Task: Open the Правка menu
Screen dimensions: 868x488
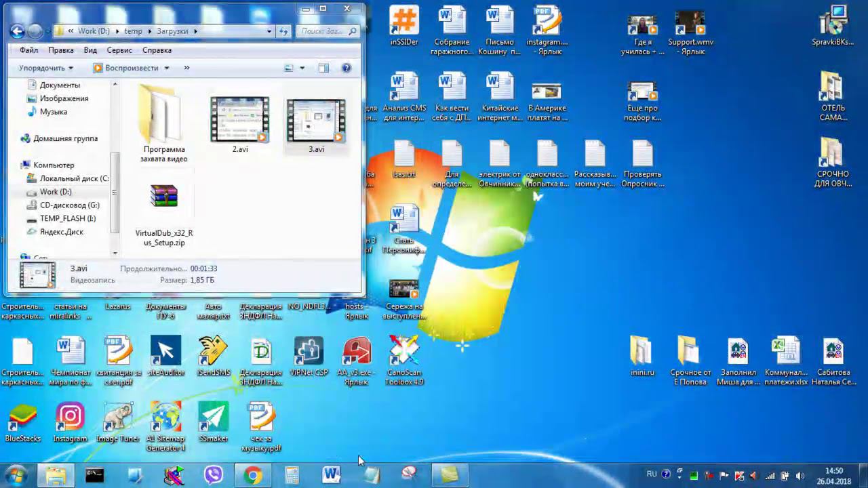Action: click(x=61, y=50)
